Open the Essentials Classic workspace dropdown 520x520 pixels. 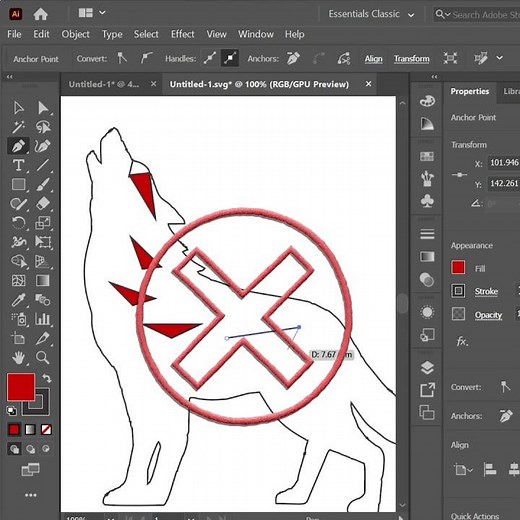tap(371, 14)
